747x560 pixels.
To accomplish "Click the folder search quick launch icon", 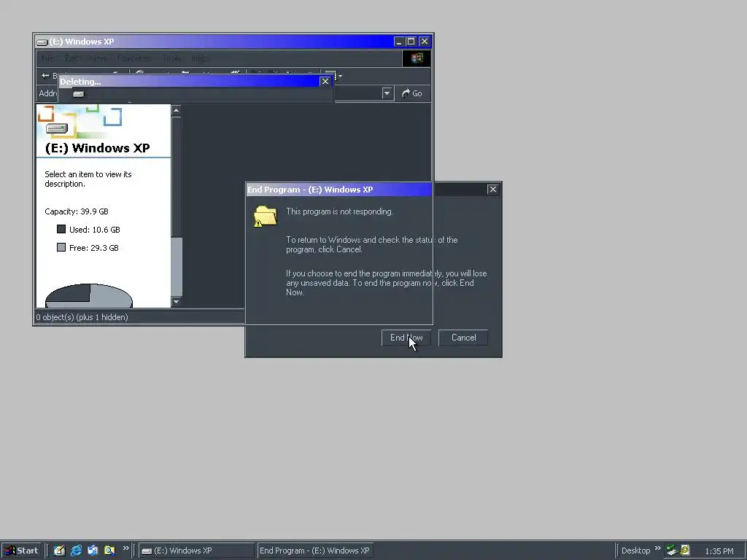I will pos(109,551).
